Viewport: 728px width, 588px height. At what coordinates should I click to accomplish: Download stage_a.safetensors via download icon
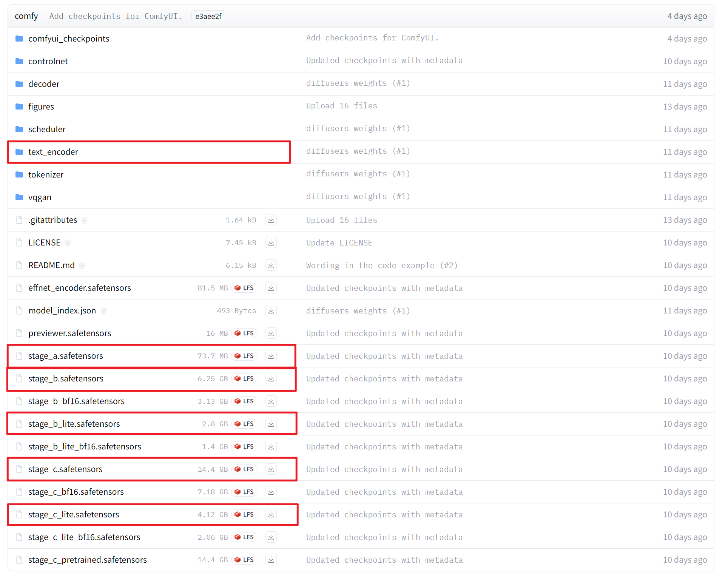[271, 356]
